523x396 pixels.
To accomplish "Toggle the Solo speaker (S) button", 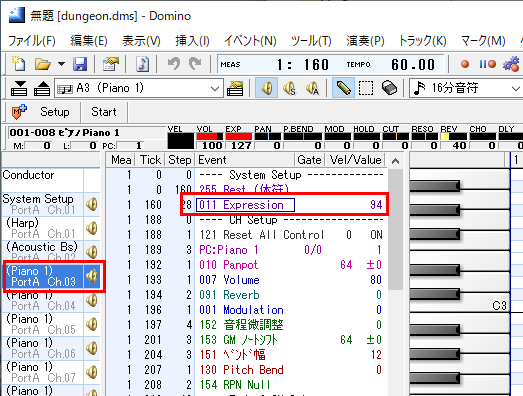I will coord(290,89).
